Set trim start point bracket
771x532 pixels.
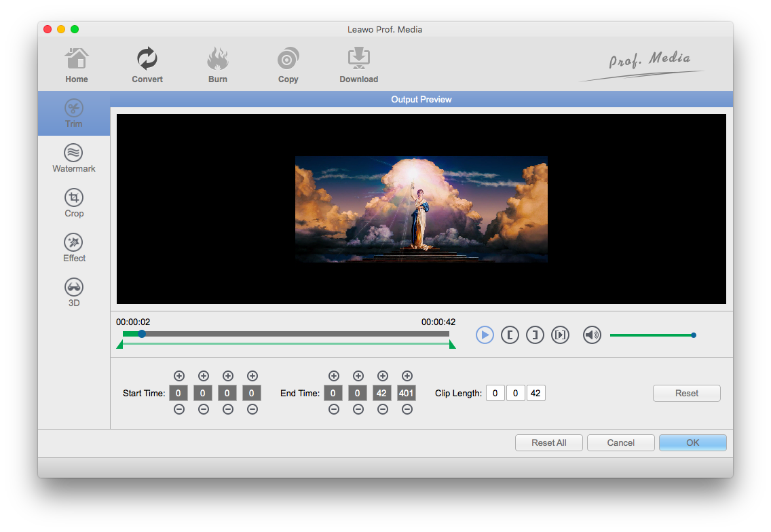pyautogui.click(x=510, y=335)
